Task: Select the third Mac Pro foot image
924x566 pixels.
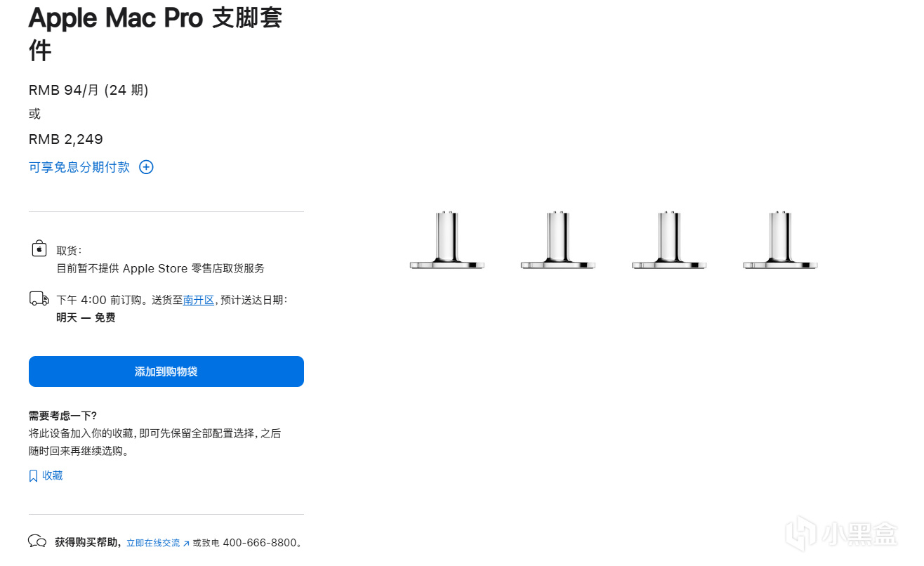Action: [x=669, y=240]
